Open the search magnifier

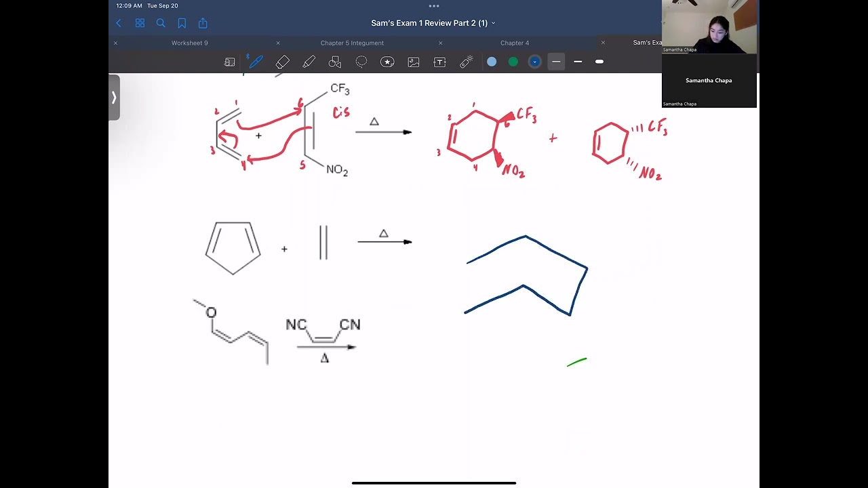click(161, 23)
